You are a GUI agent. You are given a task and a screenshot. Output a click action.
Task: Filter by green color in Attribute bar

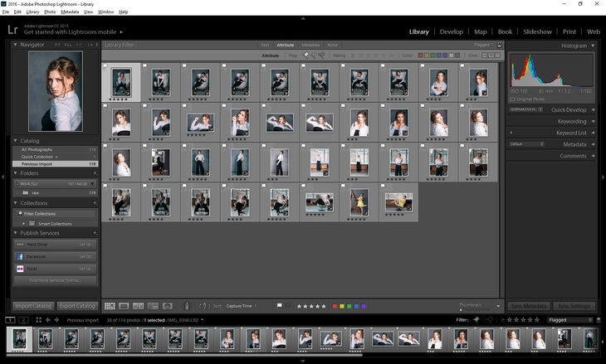[433, 56]
